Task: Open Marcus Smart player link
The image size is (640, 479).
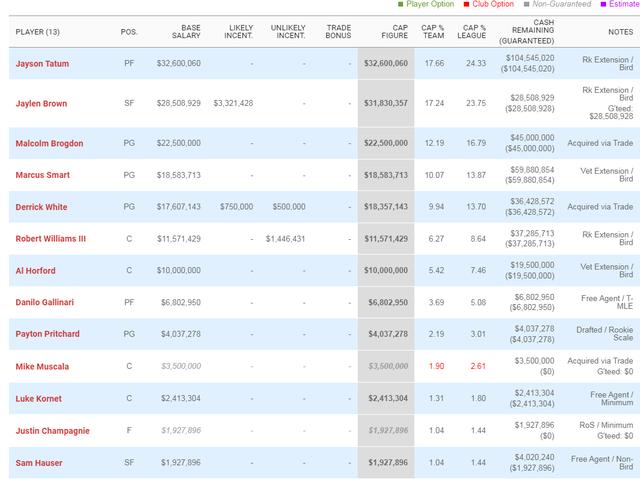Action: point(42,175)
